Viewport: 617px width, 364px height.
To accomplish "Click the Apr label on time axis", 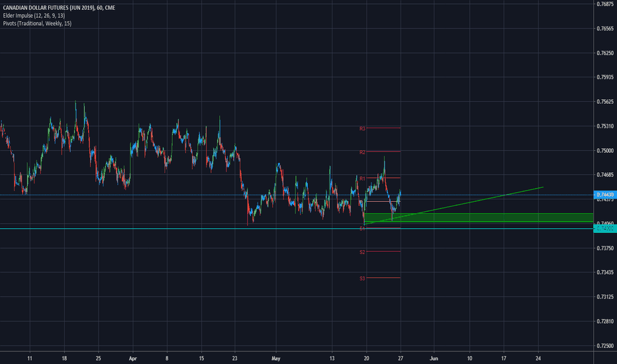I will pyautogui.click(x=133, y=359).
